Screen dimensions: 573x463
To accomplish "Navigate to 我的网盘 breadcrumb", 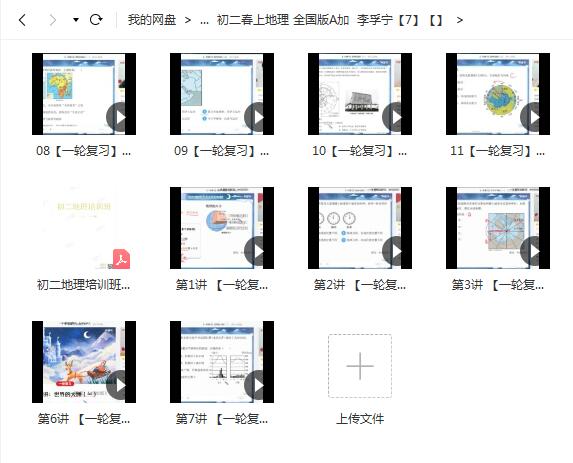I will (152, 20).
